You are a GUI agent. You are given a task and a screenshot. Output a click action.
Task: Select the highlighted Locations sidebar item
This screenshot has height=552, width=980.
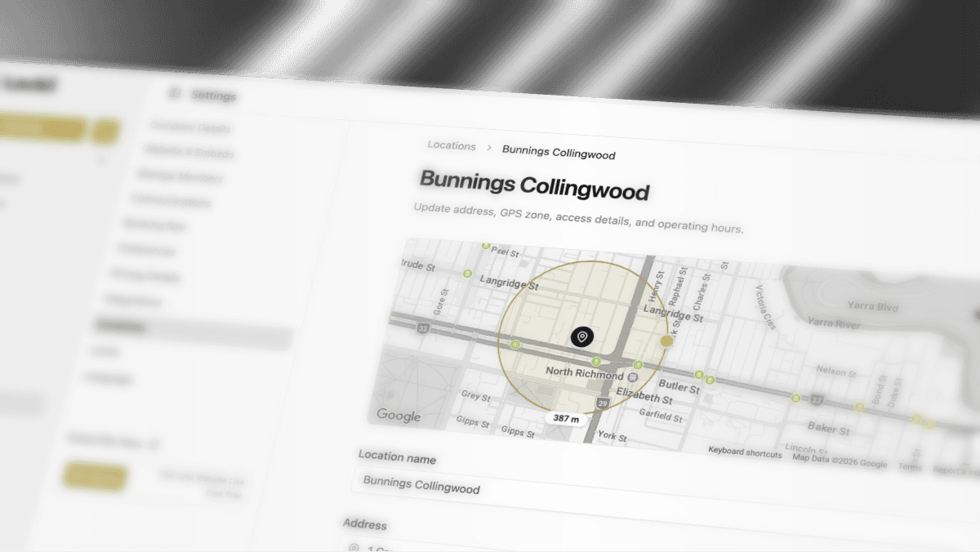(191, 333)
